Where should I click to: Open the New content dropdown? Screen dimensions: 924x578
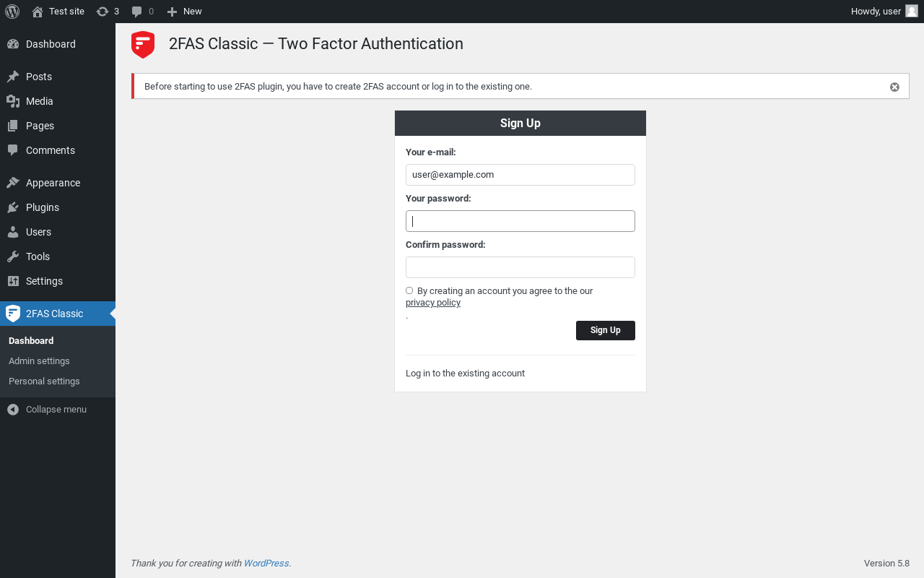(x=184, y=12)
